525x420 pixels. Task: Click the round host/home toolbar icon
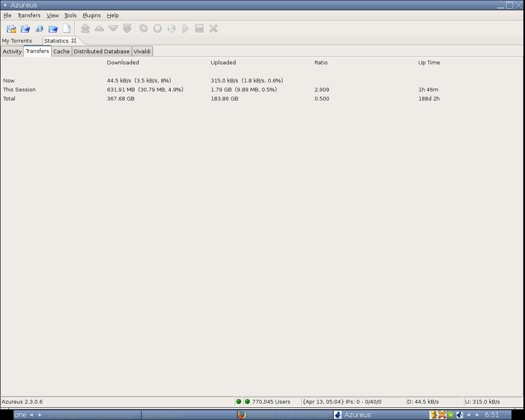coord(157,29)
